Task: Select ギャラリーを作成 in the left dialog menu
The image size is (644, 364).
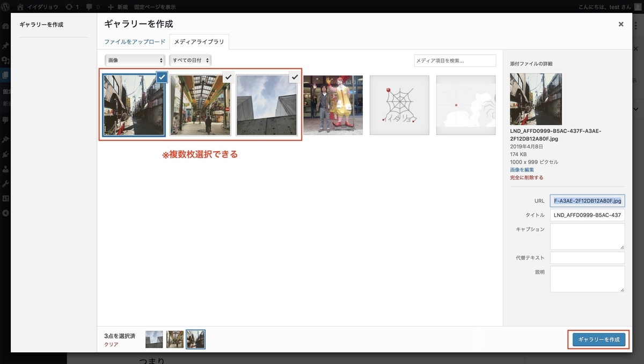Action: click(41, 25)
